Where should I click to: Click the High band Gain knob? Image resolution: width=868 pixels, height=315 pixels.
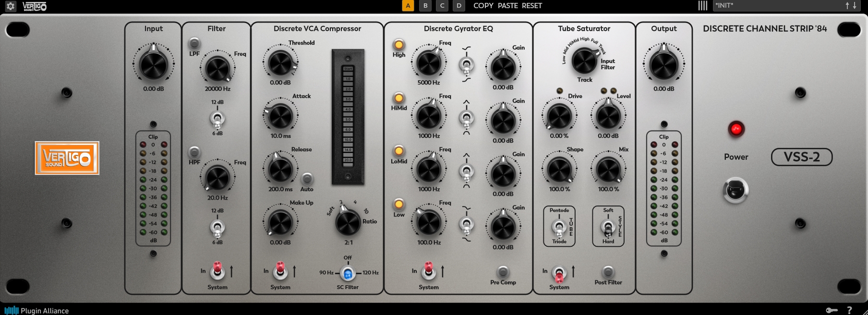pyautogui.click(x=503, y=68)
